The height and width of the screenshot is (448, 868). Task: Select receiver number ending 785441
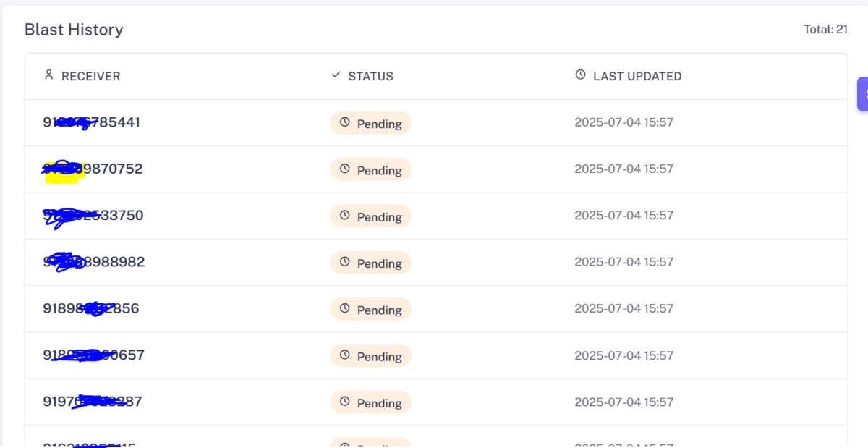coord(92,122)
